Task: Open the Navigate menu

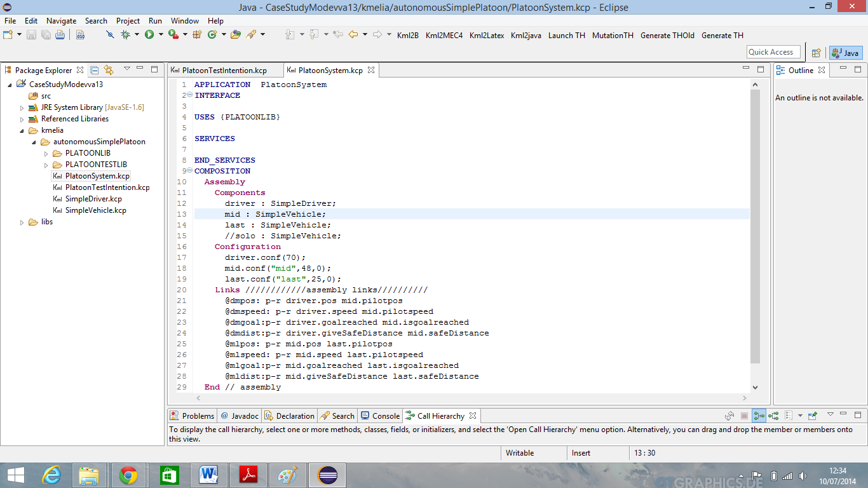Action: point(61,21)
